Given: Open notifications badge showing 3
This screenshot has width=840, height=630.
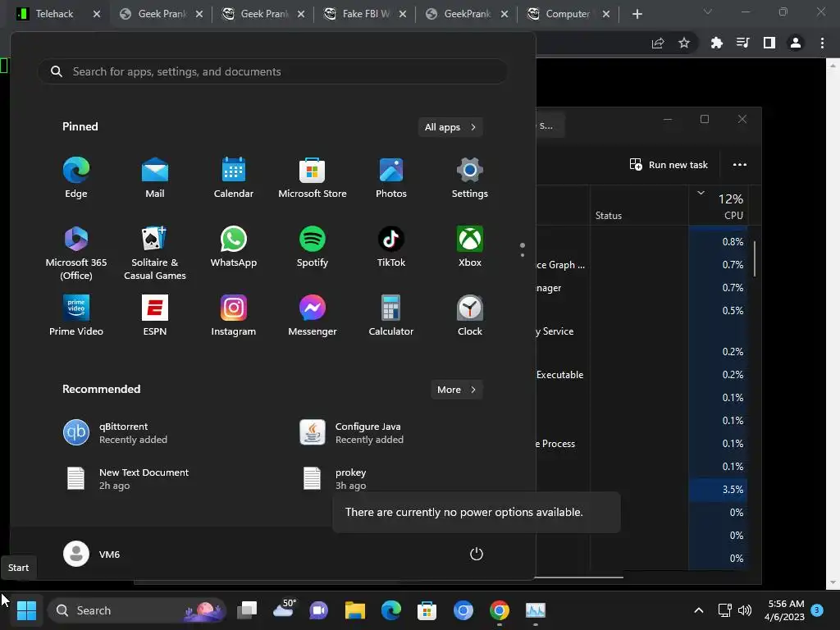Looking at the screenshot, I should point(817,609).
